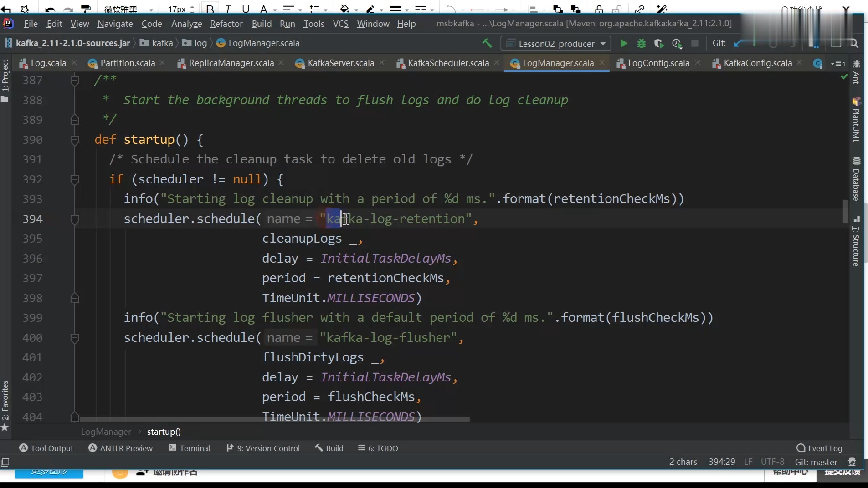Open the Favorites tool window

tap(5, 405)
